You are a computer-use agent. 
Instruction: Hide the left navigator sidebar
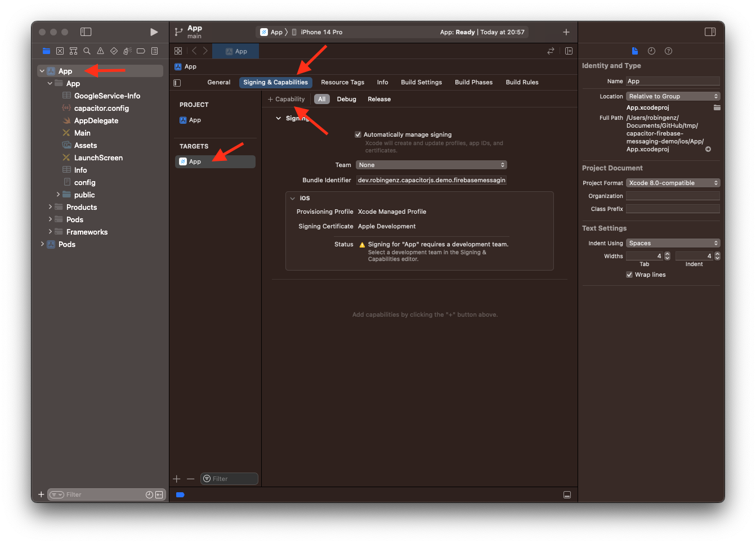tap(86, 32)
